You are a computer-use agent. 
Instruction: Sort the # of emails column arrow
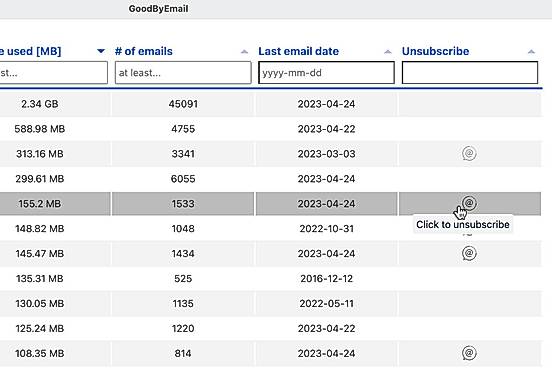244,52
